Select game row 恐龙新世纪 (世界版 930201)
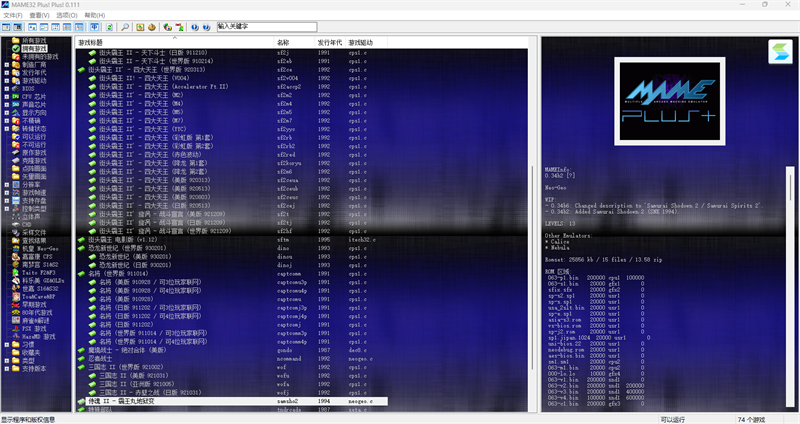800x424 pixels. [x=232, y=248]
